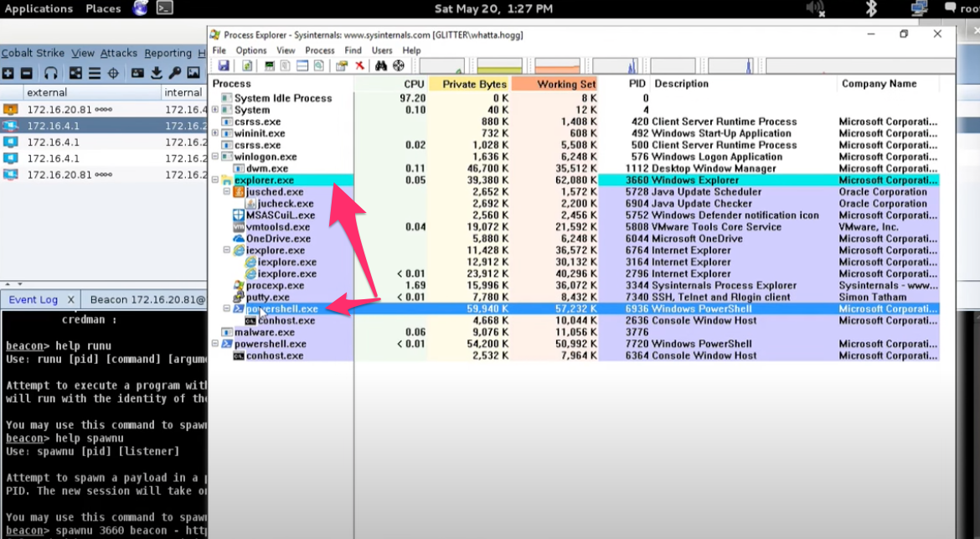The width and height of the screenshot is (980, 539).
Task: Click the Java icon beside jusched.exe
Action: tap(239, 192)
